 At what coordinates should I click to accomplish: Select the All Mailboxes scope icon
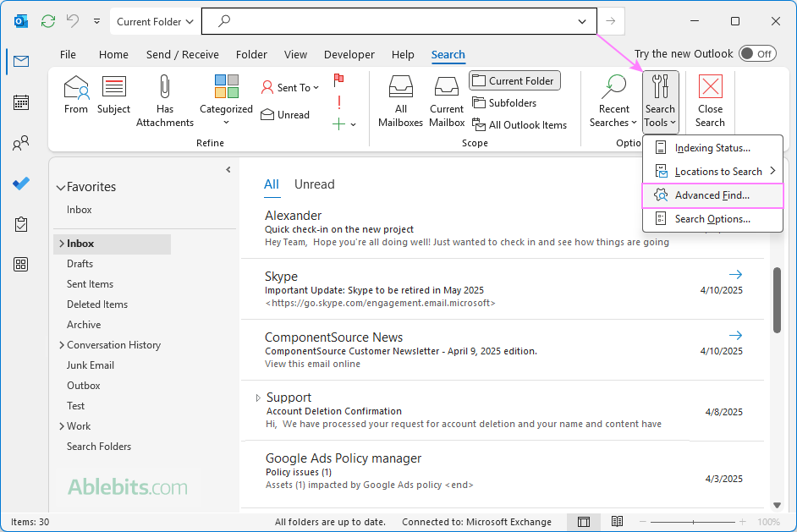(400, 87)
